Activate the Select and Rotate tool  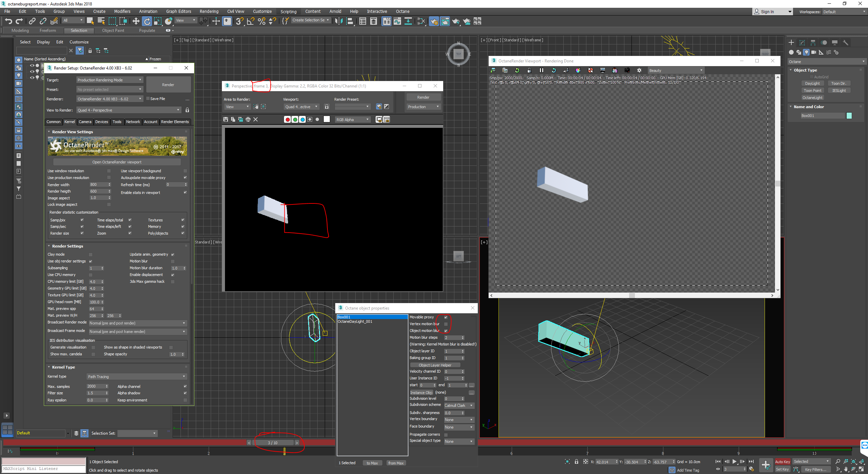147,21
